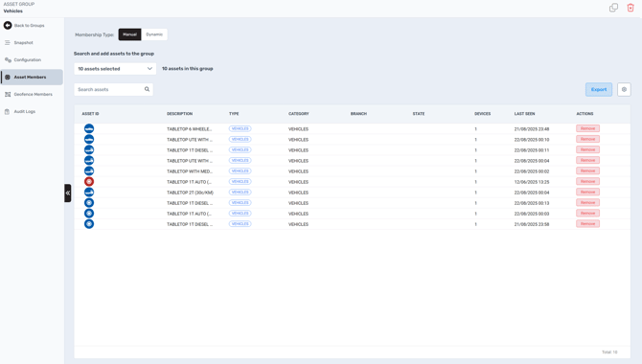Sort by the ASSET ID column header

90,114
